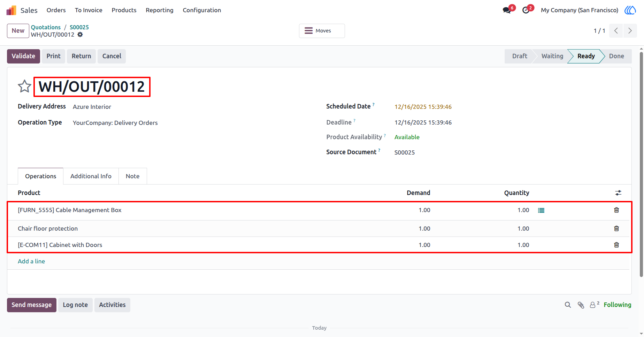Validate the delivery order
Screen dimensions: 644x337
[23, 56]
